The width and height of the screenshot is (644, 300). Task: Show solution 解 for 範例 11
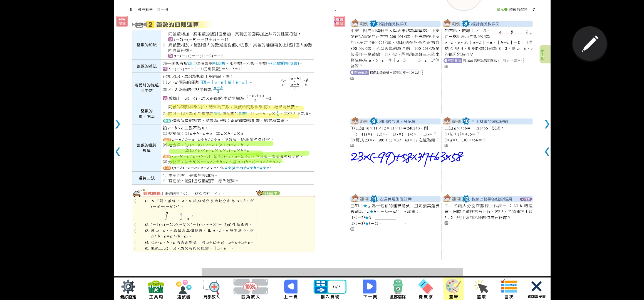click(x=352, y=229)
